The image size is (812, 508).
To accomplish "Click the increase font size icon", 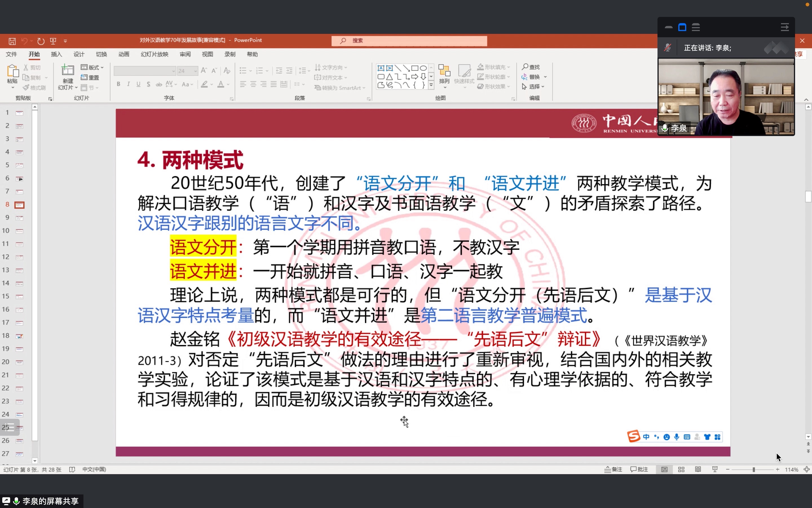I will [204, 71].
